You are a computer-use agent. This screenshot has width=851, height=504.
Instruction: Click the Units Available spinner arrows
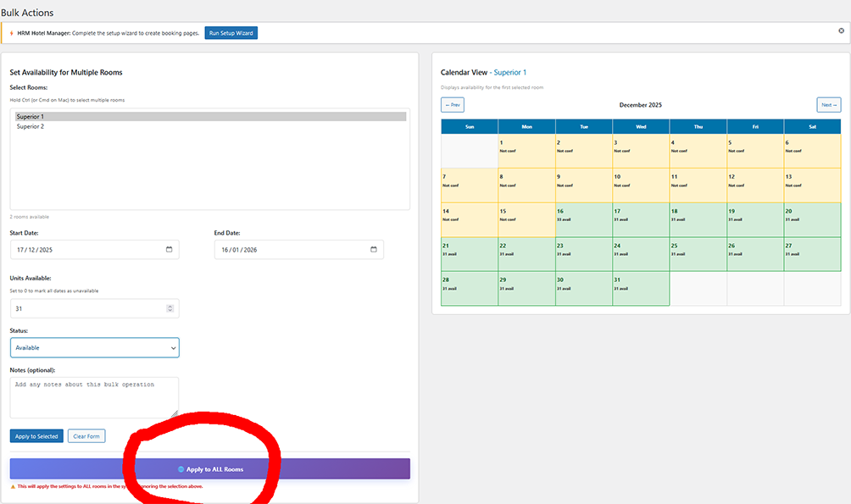click(x=170, y=308)
